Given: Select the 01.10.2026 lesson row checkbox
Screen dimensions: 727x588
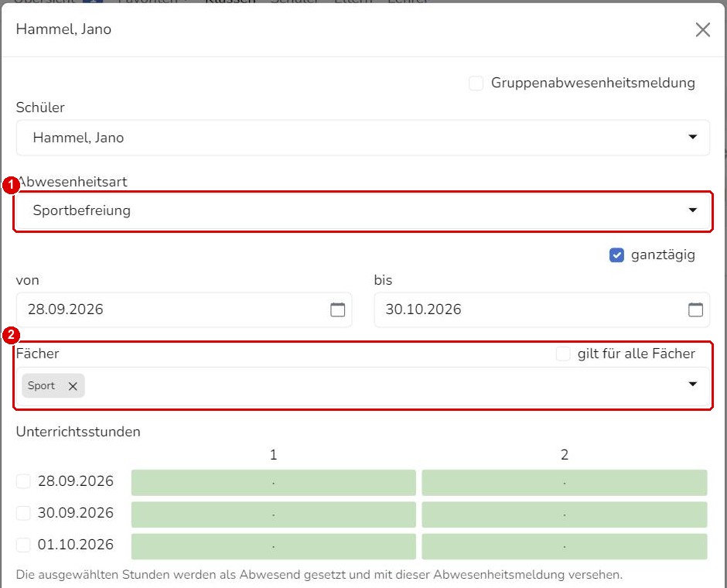Looking at the screenshot, I should coord(23,545).
